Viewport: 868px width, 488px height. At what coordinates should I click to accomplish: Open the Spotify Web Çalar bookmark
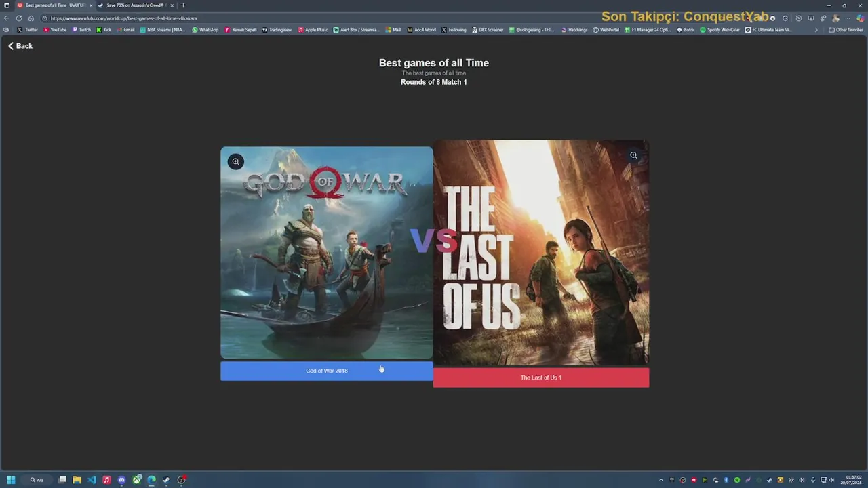click(719, 30)
